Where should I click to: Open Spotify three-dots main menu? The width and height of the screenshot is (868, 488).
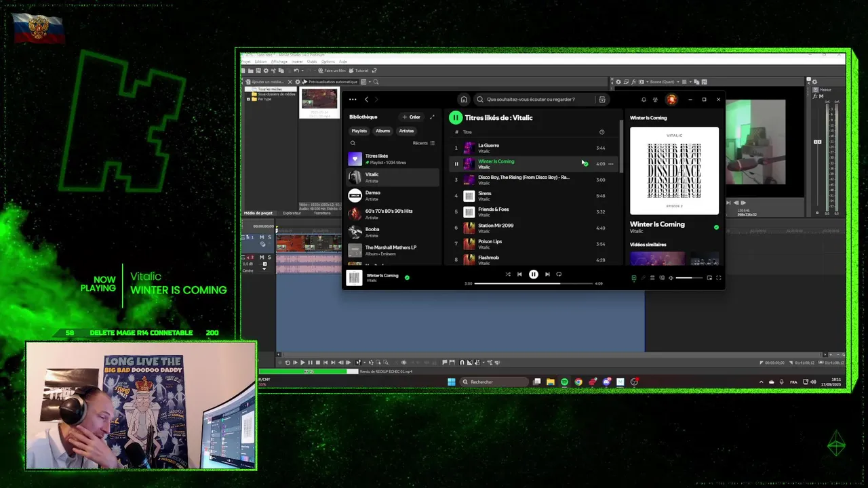tap(353, 100)
